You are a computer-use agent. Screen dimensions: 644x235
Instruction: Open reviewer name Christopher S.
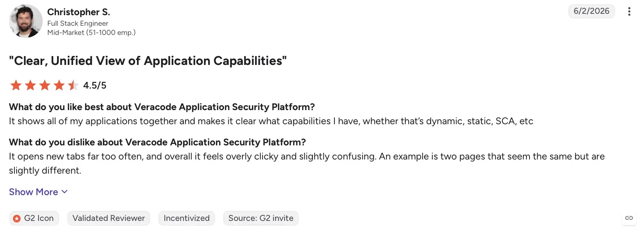(x=79, y=12)
